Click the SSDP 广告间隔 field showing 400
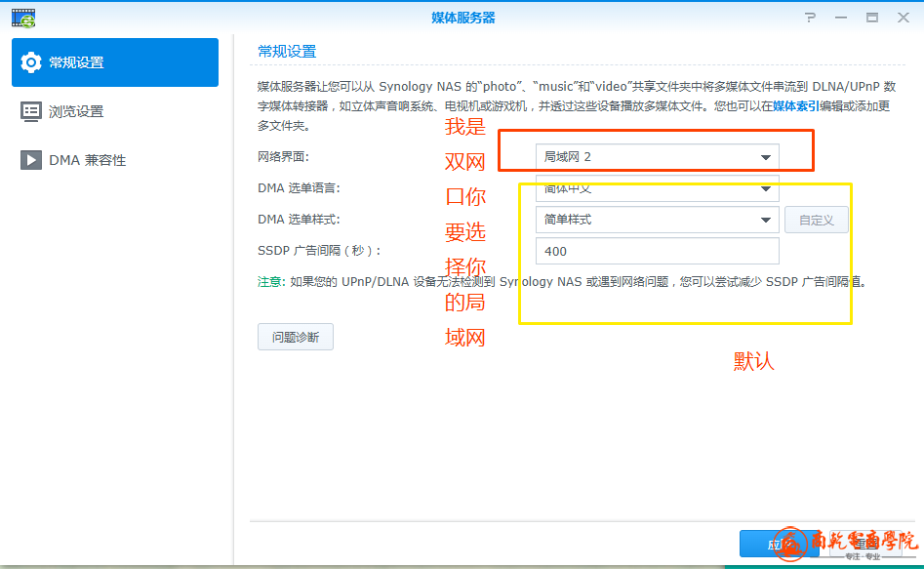Screen dimensions: 924x569 coord(657,252)
